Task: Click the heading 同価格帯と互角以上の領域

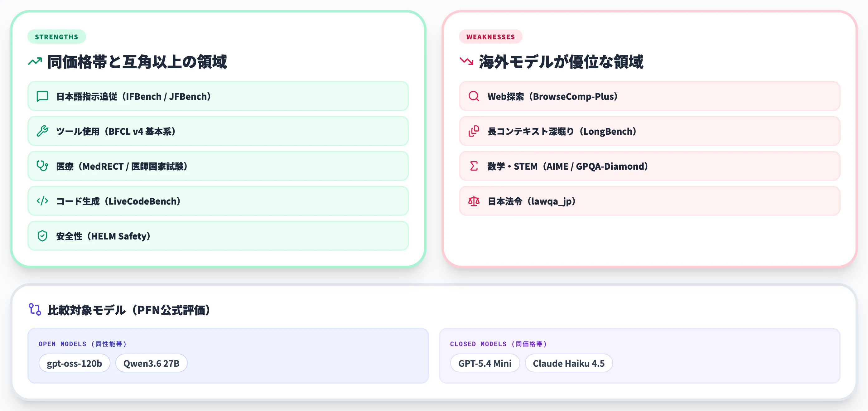Action: 137,62
